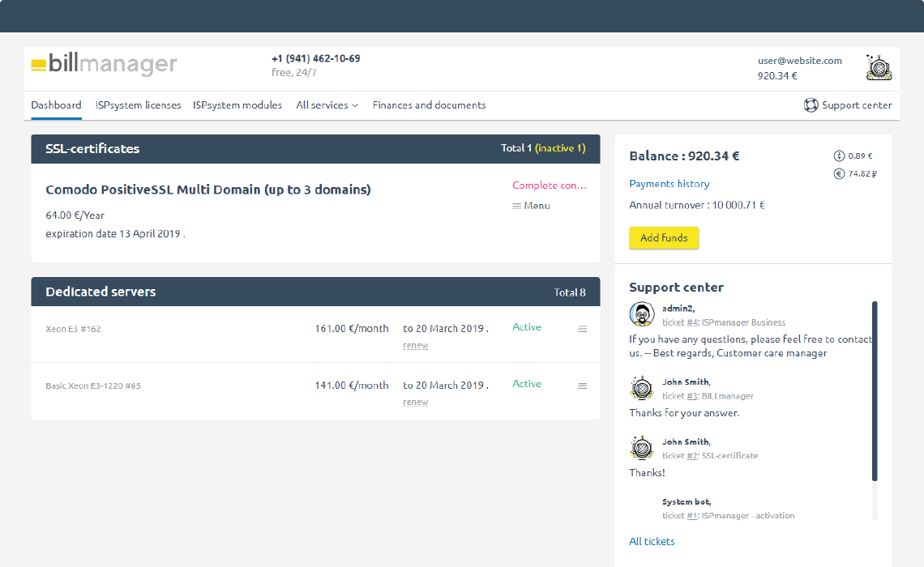Open the All tickets link
924x567 pixels.
pyautogui.click(x=652, y=541)
